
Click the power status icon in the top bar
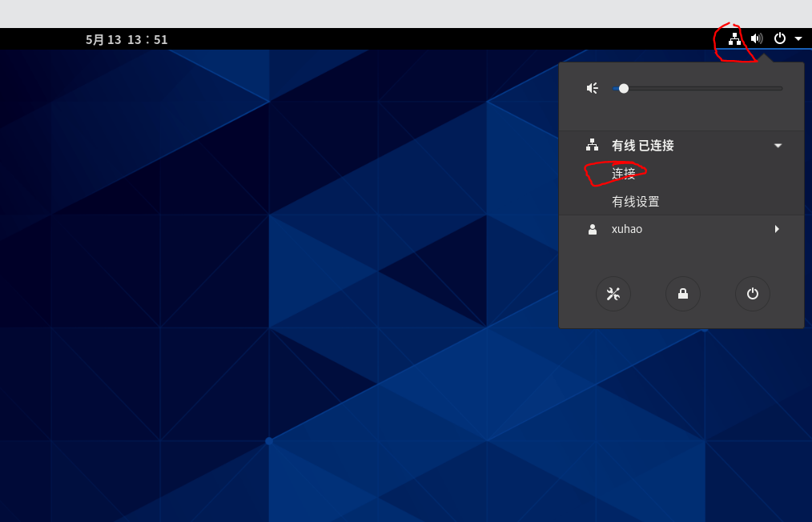(x=778, y=38)
